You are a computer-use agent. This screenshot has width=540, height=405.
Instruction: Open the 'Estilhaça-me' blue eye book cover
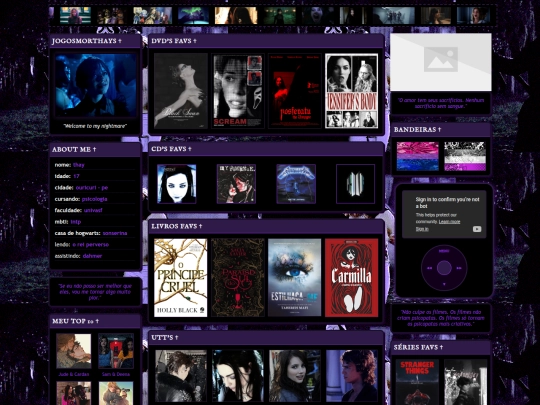294,278
